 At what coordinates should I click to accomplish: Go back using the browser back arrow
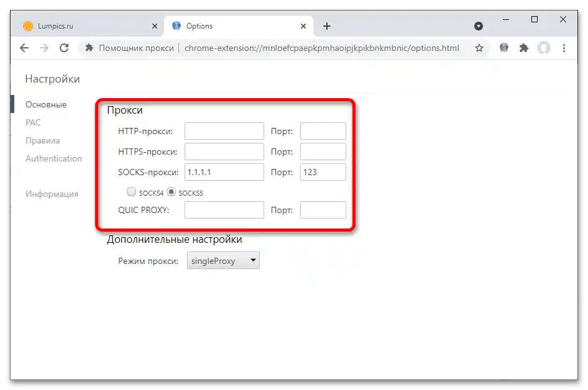[x=24, y=48]
